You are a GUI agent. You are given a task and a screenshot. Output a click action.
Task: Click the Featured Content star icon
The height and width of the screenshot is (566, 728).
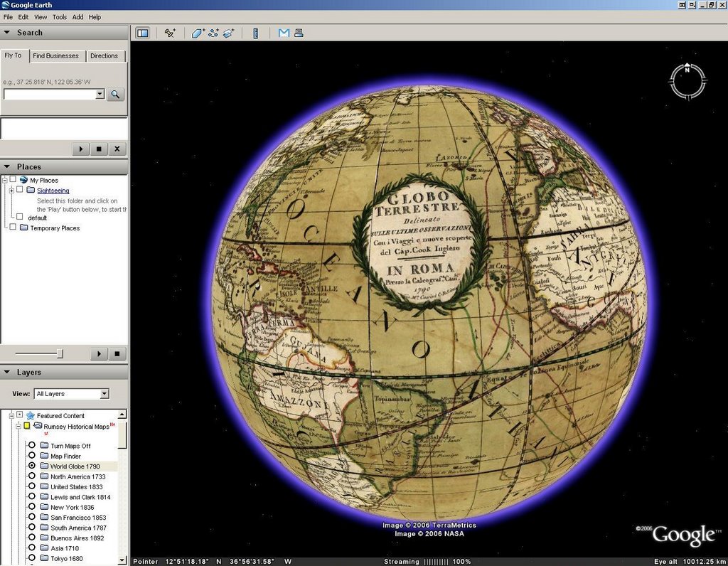point(31,415)
